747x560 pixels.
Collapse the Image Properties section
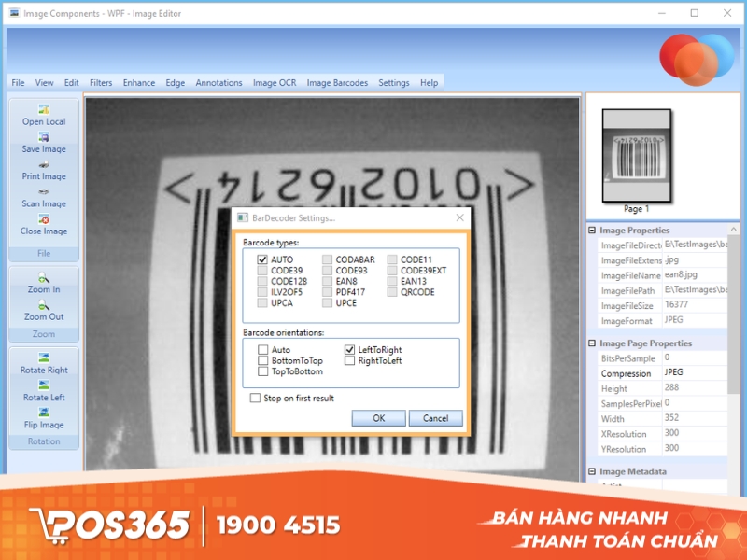(591, 231)
